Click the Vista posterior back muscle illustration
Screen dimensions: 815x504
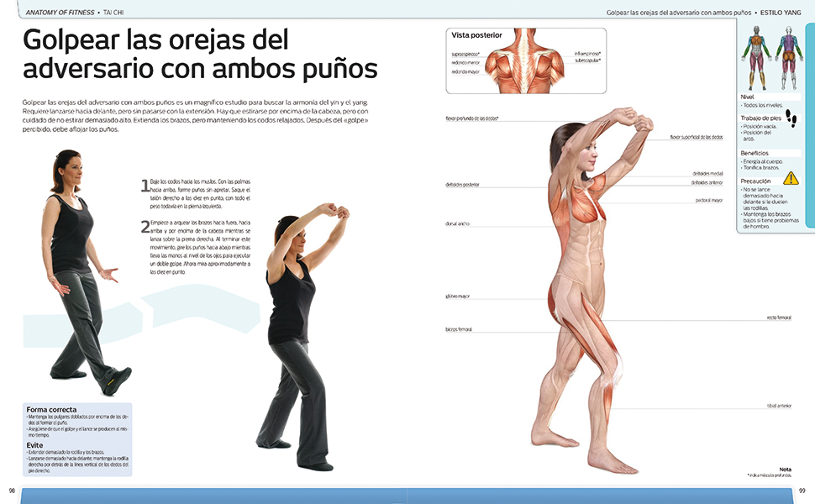coord(527,60)
